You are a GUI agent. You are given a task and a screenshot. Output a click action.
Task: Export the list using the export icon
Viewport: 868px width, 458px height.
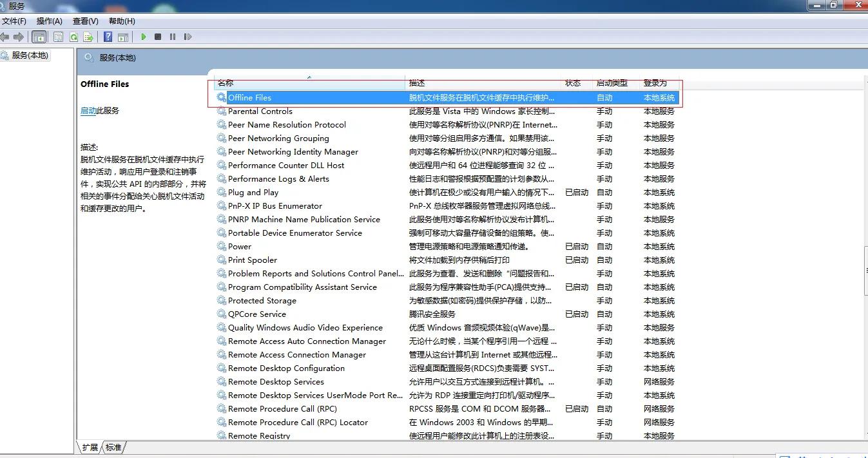point(88,37)
